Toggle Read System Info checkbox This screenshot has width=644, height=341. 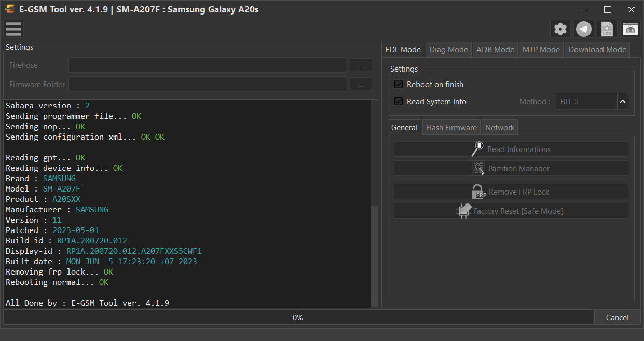click(x=399, y=101)
